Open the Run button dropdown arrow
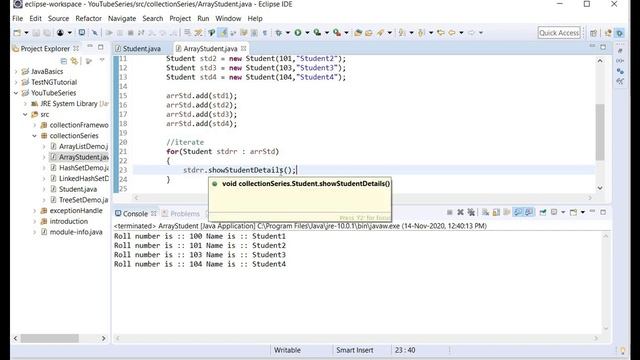The image size is (640, 360). pos(307,33)
